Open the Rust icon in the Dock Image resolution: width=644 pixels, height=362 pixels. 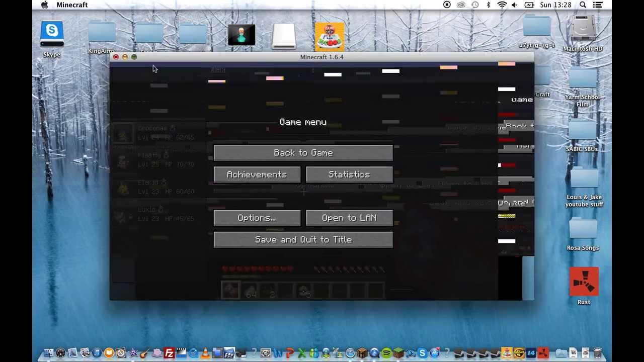tap(543, 353)
